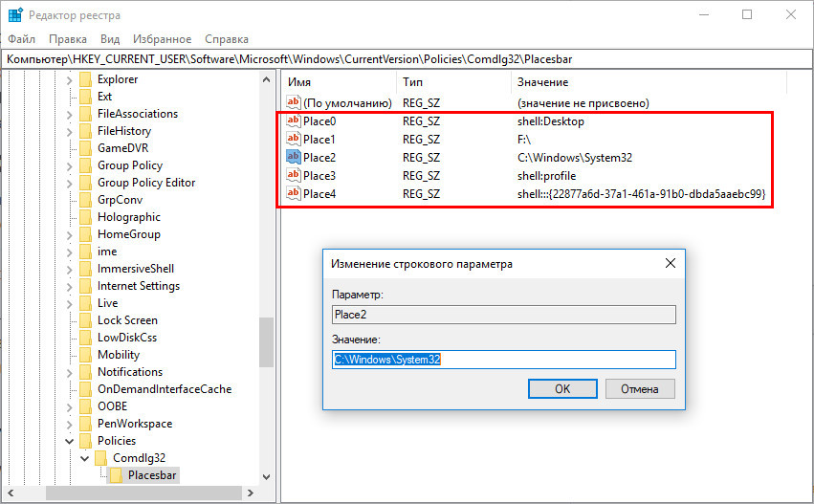Click the FileAssociations folder icon

(x=86, y=114)
